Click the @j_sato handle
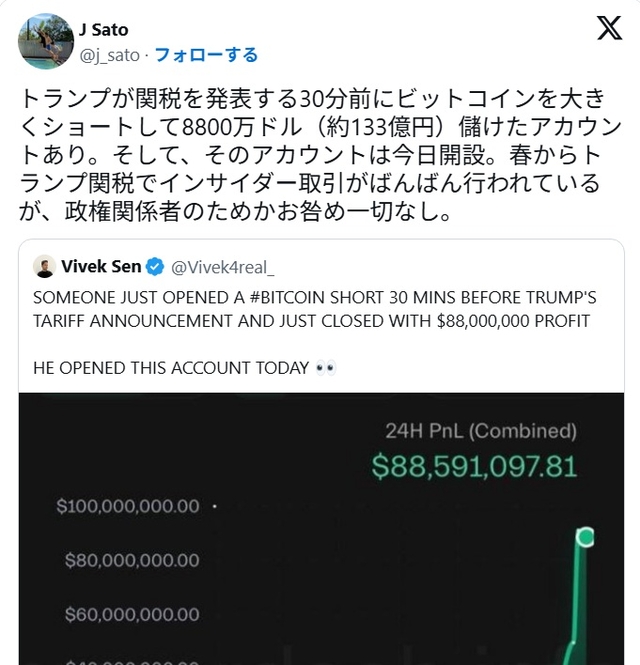The height and width of the screenshot is (665, 640). pyautogui.click(x=109, y=55)
